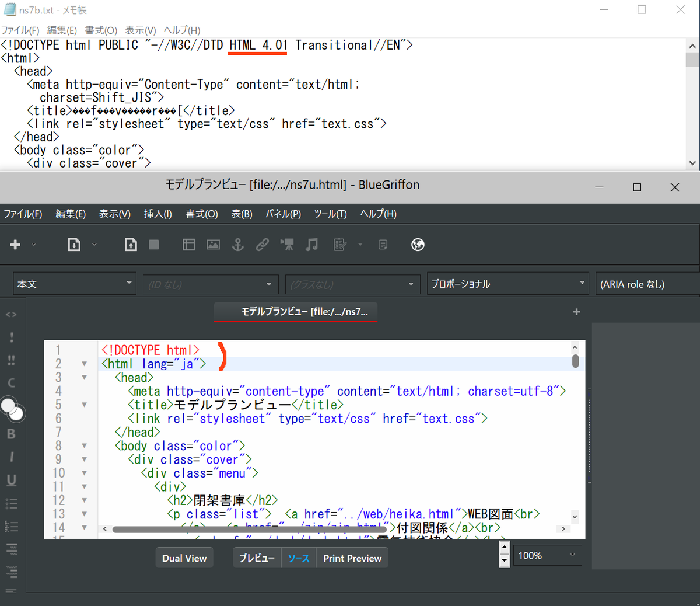The height and width of the screenshot is (606, 700).
Task: Click the source editor vertical scrollbar thumb
Action: 575,361
